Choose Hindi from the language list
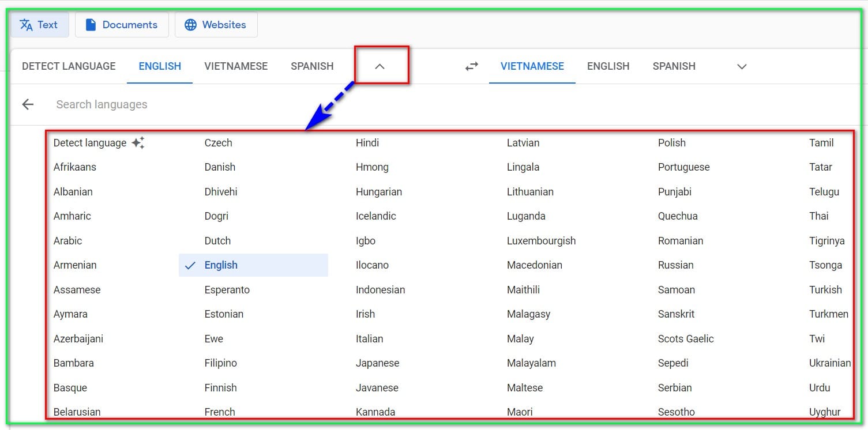Screen dimensions: 868x430 pyautogui.click(x=367, y=143)
